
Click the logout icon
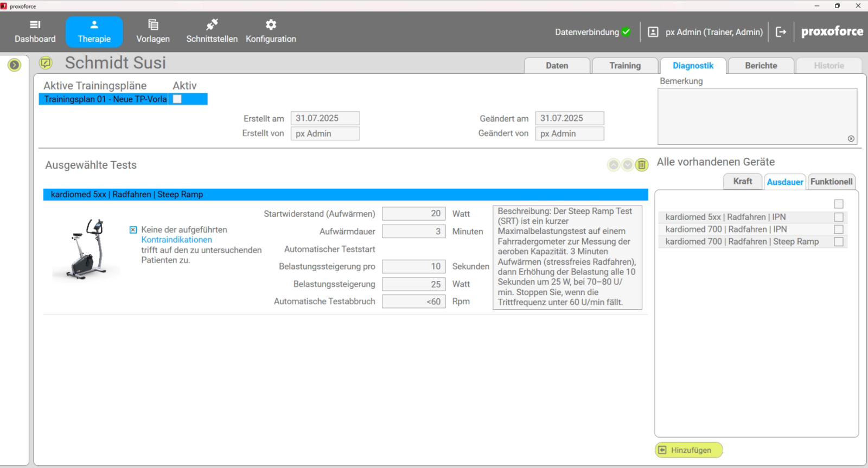coord(781,32)
